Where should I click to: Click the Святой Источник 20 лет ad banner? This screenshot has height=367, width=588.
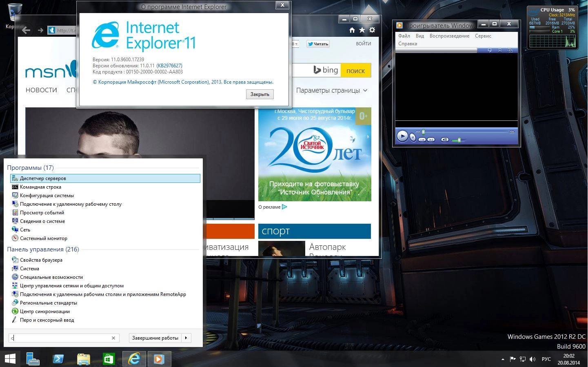(315, 154)
